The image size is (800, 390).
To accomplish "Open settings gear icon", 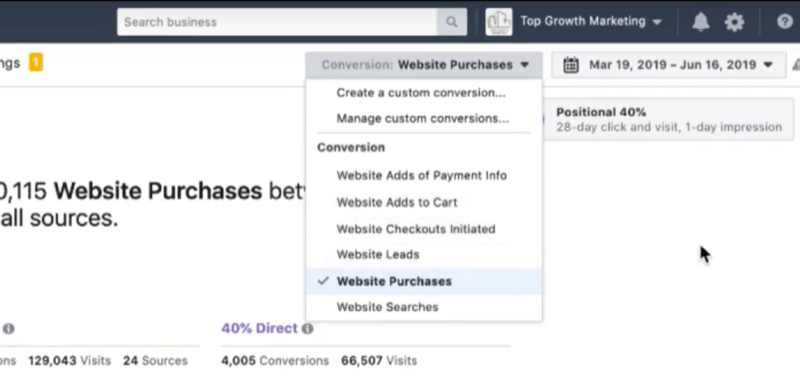I will pyautogui.click(x=734, y=22).
